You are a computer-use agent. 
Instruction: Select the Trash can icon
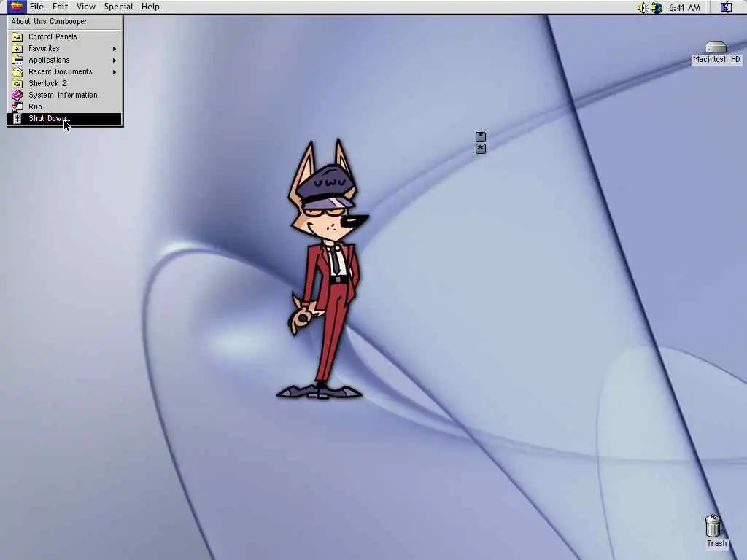coord(713,526)
